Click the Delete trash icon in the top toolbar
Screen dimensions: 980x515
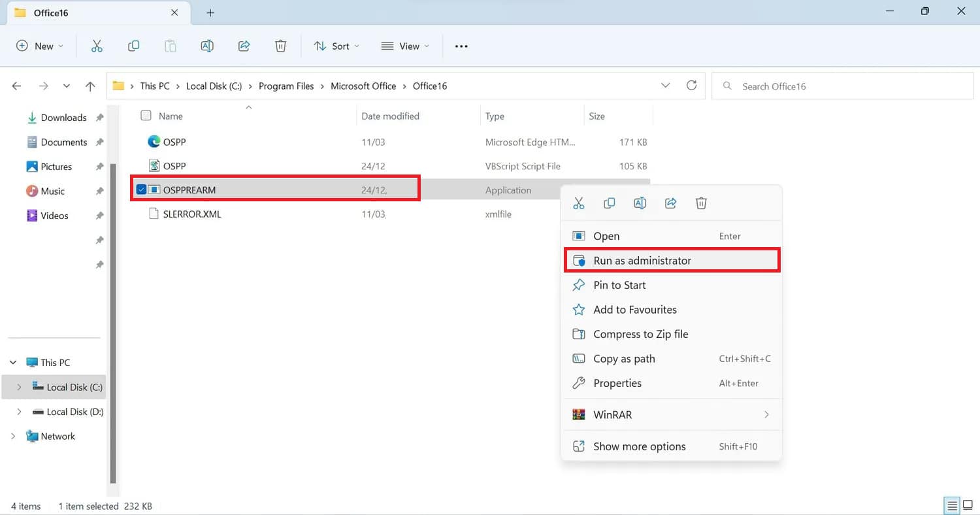tap(280, 46)
